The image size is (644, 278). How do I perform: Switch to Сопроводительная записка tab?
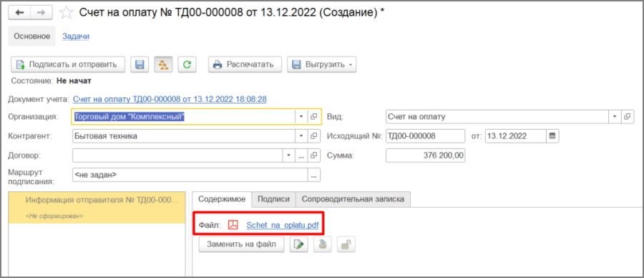point(353,199)
